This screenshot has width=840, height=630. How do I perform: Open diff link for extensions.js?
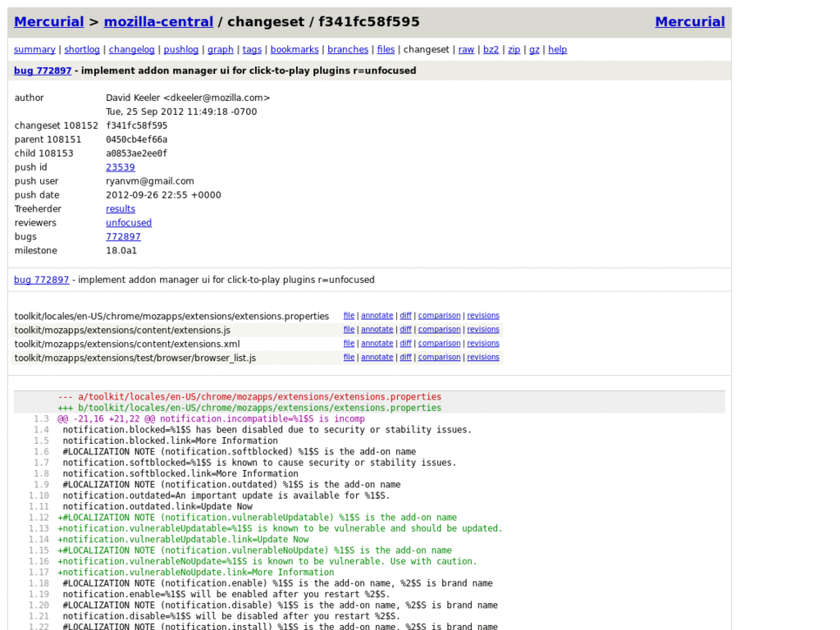405,330
